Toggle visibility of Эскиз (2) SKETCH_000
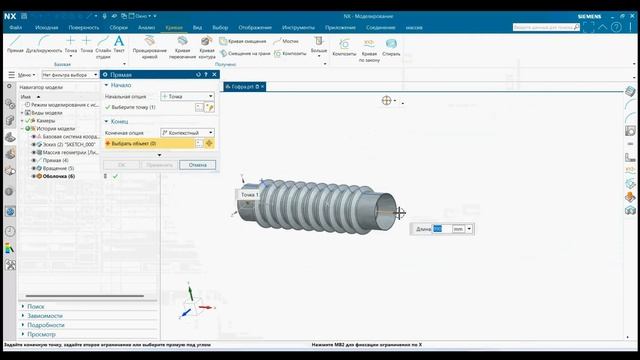640x360 pixels. (x=34, y=144)
